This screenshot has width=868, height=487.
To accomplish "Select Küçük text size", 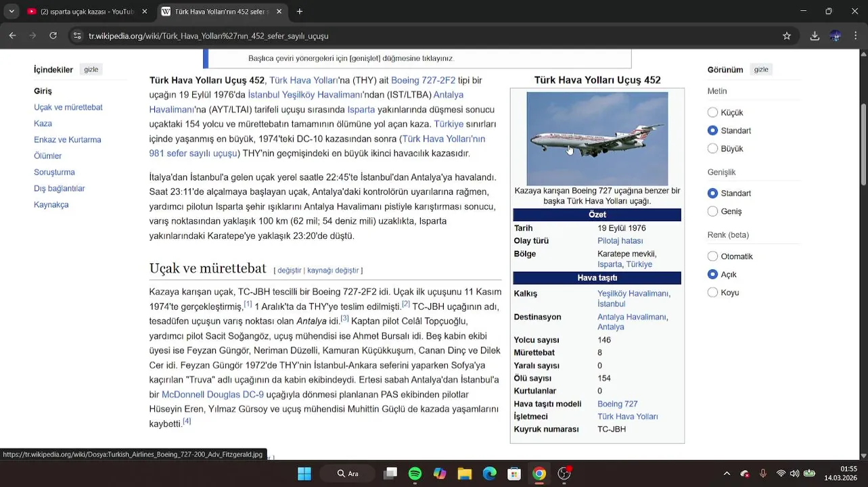I will [x=712, y=112].
